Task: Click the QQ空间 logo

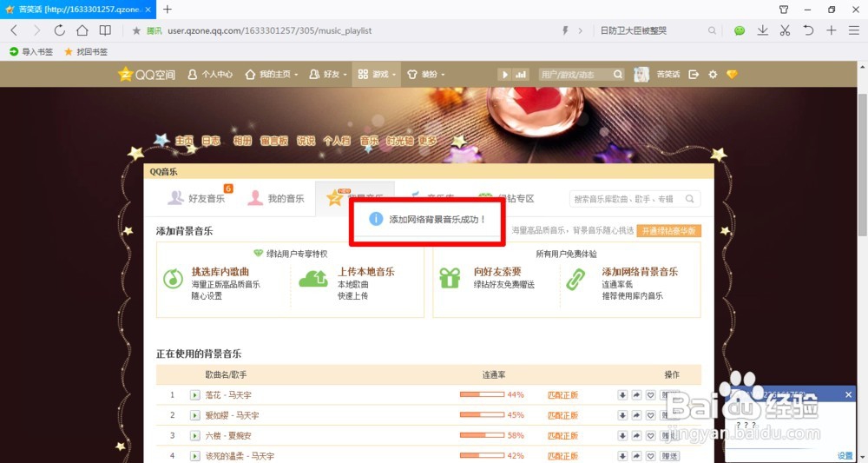Action: (x=147, y=74)
